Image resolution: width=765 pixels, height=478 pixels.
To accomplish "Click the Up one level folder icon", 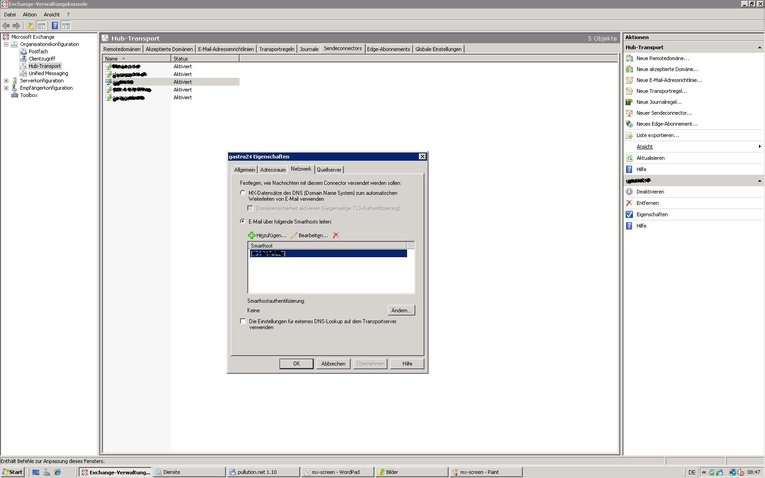I will coord(30,25).
